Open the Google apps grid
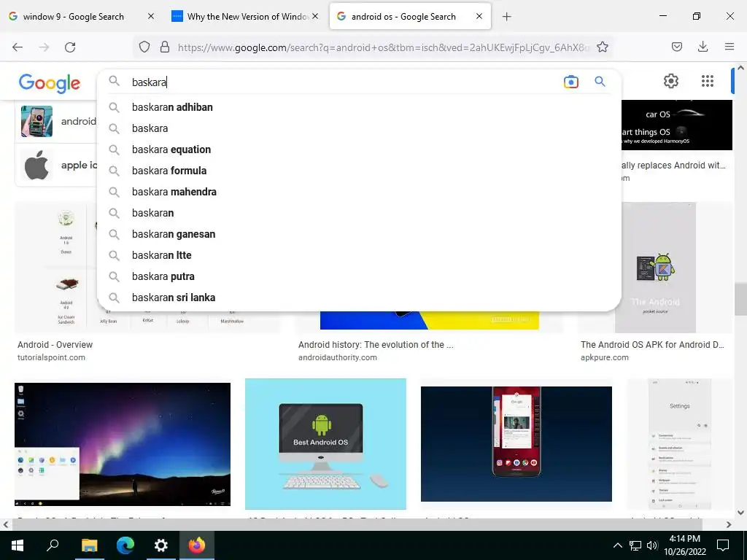747x560 pixels. click(x=708, y=81)
